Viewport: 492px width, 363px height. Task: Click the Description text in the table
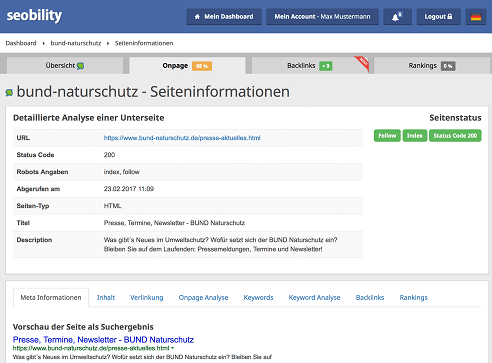(x=220, y=245)
